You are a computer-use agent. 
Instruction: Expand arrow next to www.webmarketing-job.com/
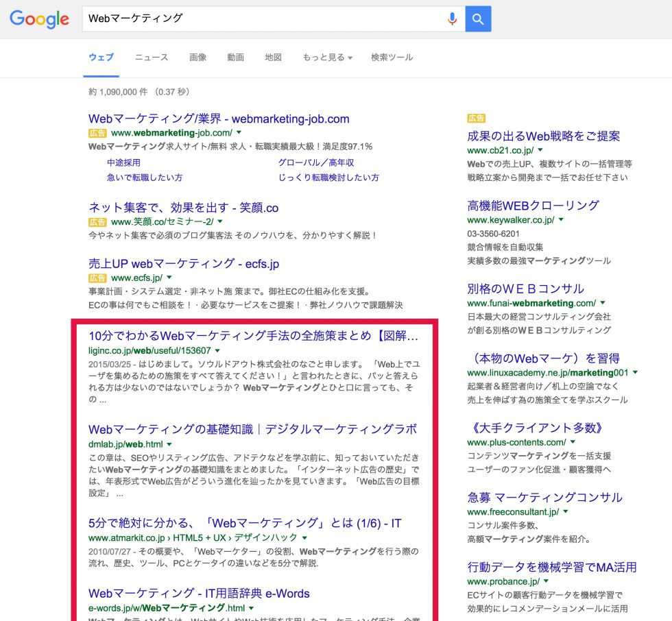pos(239,132)
